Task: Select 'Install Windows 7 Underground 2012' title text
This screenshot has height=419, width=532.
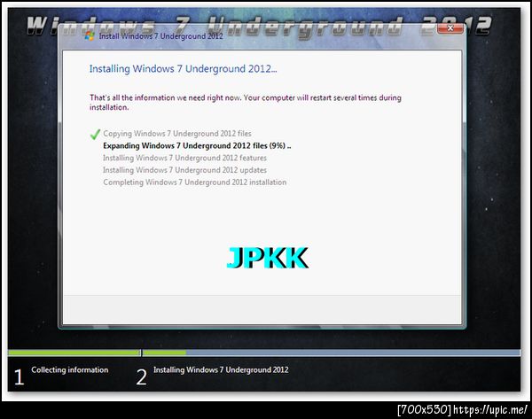Action: click(x=160, y=36)
